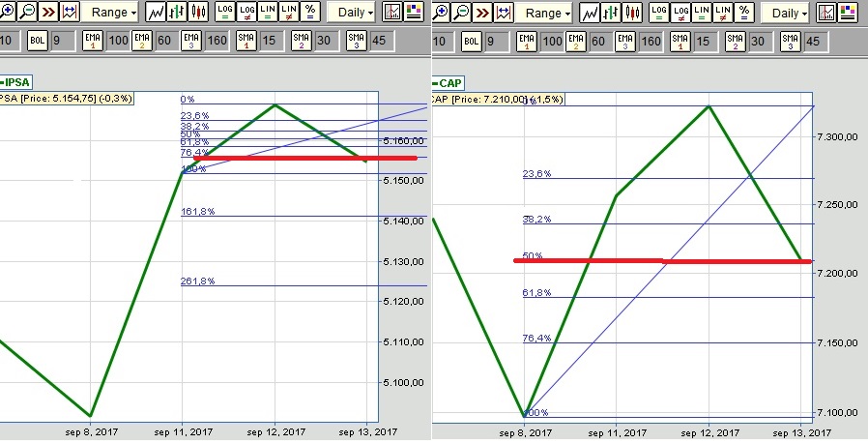Toggle SMA 2 on CAP chart
This screenshot has height=444, width=868.
pos(736,42)
